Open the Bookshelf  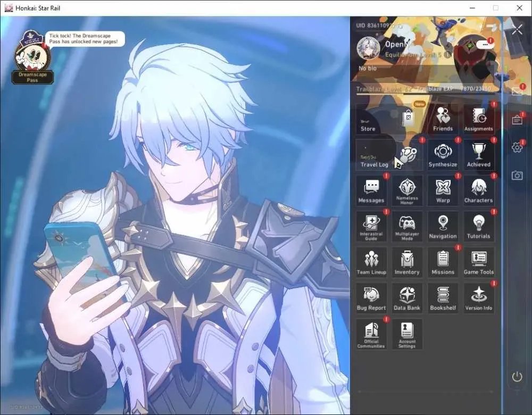[x=443, y=298]
